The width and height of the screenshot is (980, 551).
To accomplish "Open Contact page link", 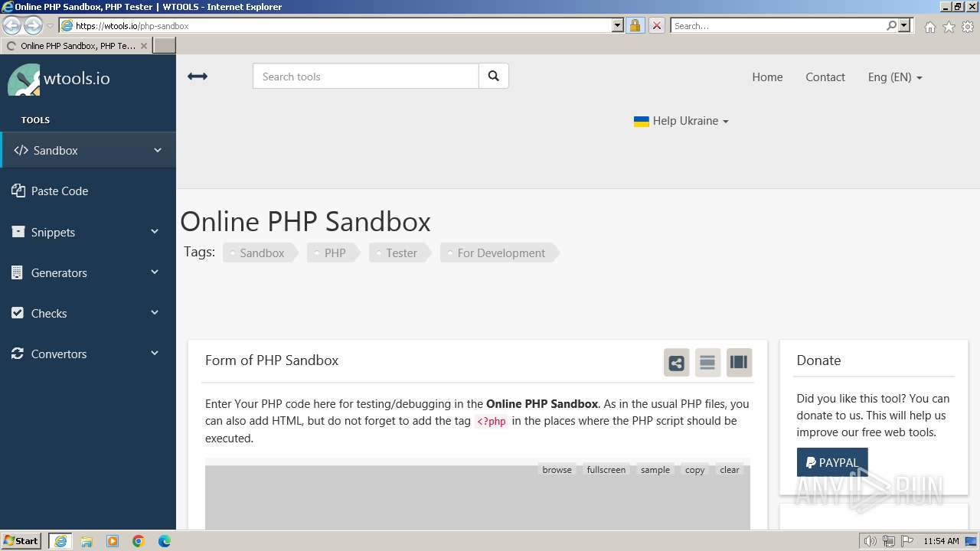I will pyautogui.click(x=825, y=77).
